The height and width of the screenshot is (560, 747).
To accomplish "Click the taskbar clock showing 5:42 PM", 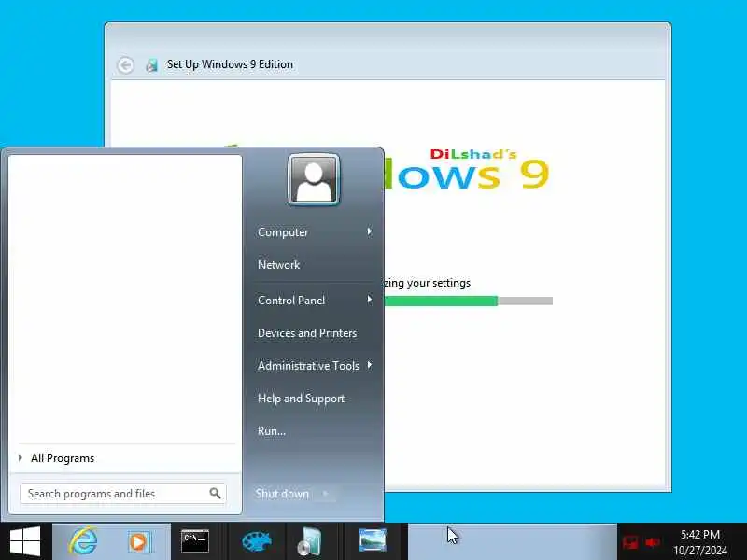I will pos(699,534).
